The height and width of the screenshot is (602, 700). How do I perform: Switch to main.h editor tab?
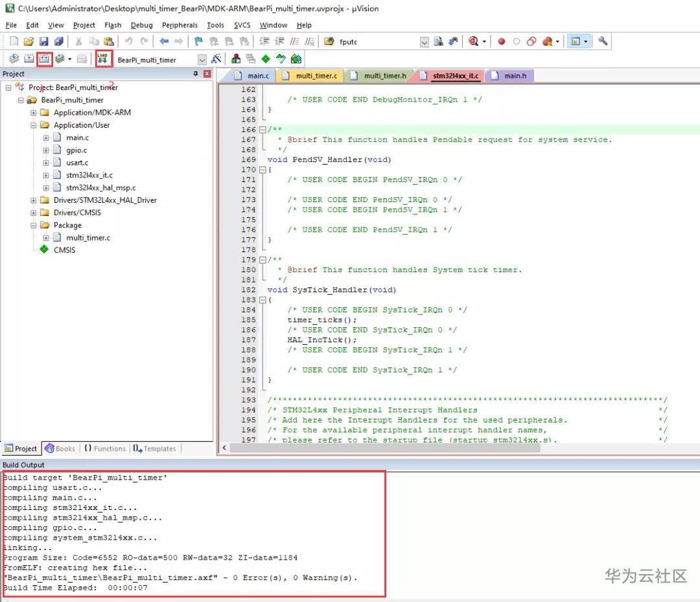click(x=509, y=76)
